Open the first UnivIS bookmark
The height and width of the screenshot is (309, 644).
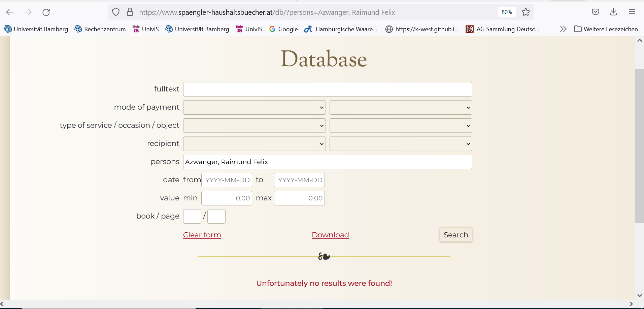point(146,29)
